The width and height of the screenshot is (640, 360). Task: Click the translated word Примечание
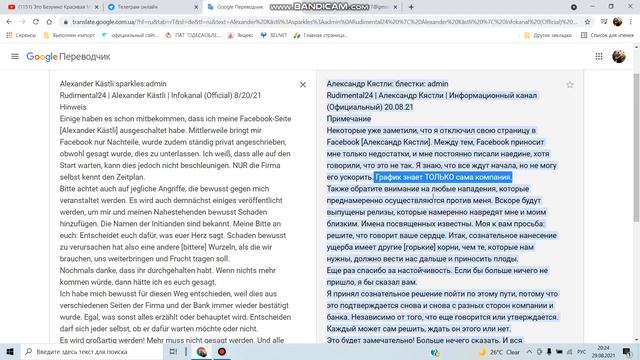[349, 119]
